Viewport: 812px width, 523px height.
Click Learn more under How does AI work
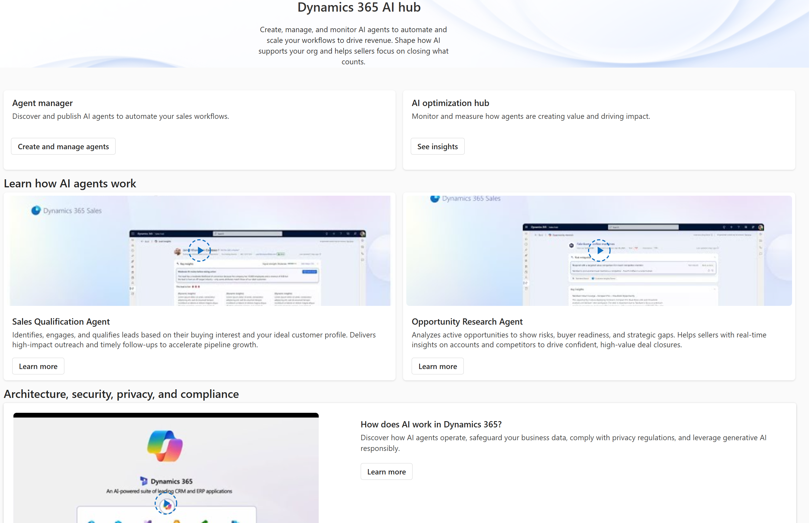coord(386,471)
